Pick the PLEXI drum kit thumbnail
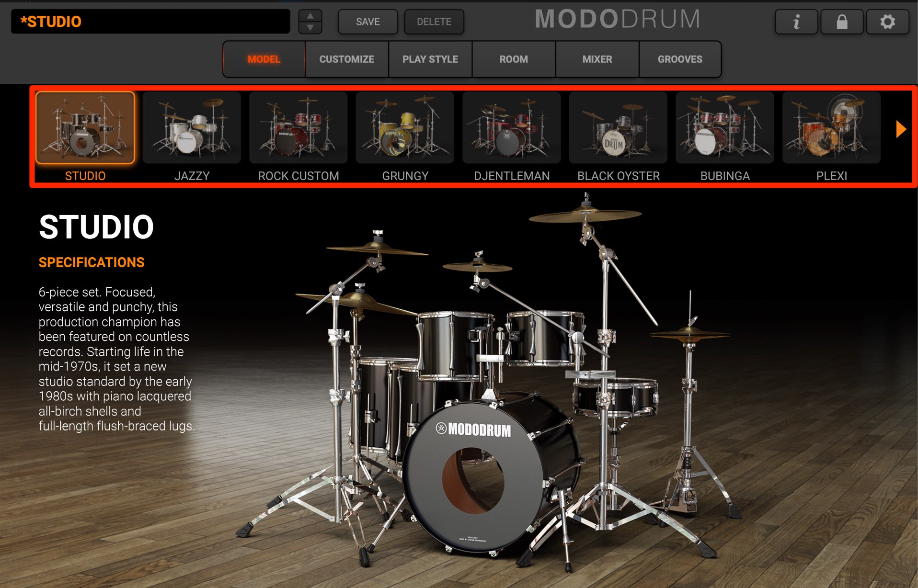The image size is (918, 588). 831,128
